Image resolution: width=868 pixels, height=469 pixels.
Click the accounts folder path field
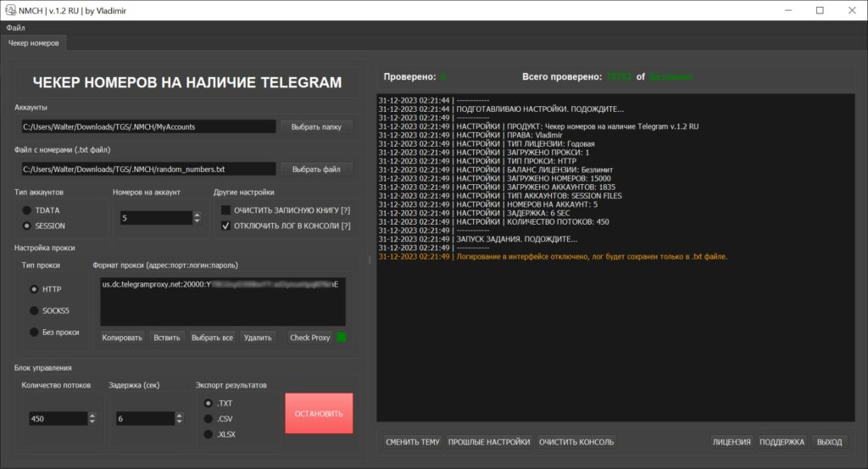point(148,127)
